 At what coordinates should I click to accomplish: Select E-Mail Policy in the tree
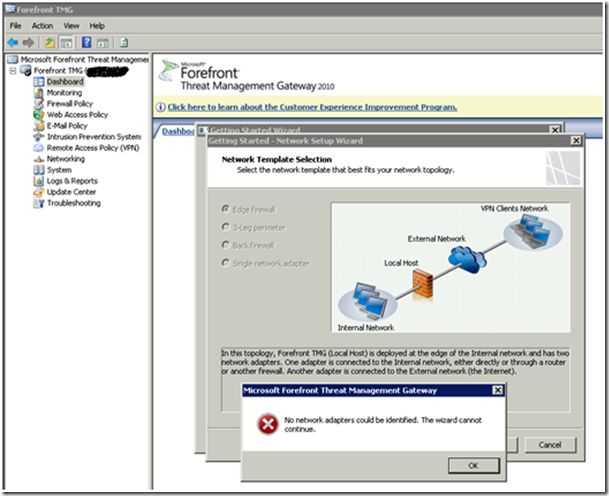(67, 126)
